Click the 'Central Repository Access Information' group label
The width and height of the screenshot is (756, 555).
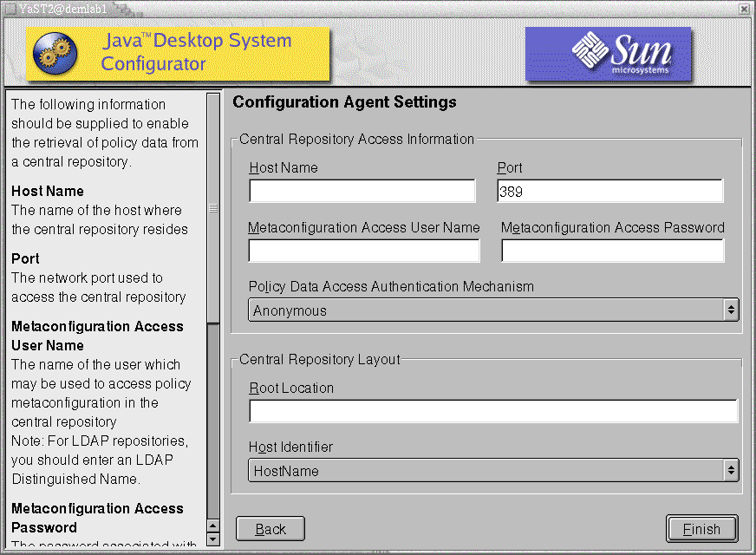tap(357, 139)
